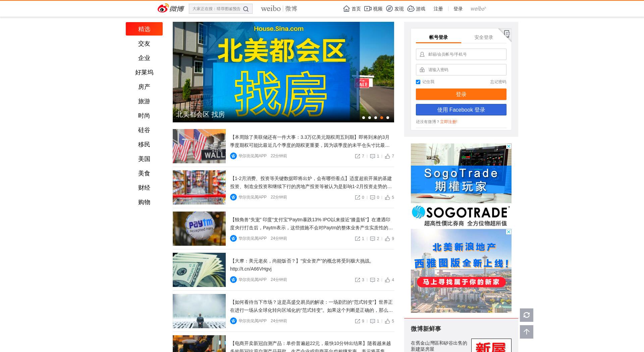Select the third carousel dot
The width and height of the screenshot is (644, 352).
coord(376,118)
